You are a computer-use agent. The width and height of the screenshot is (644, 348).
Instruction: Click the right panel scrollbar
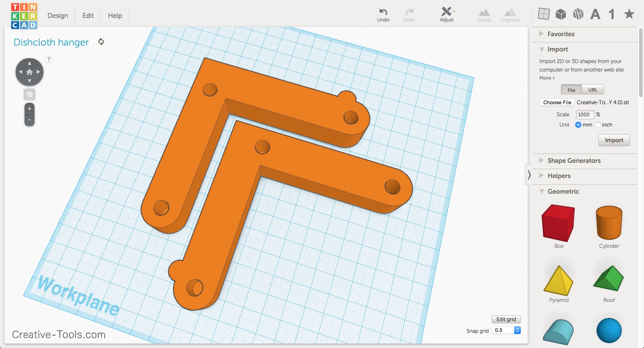[x=641, y=62]
